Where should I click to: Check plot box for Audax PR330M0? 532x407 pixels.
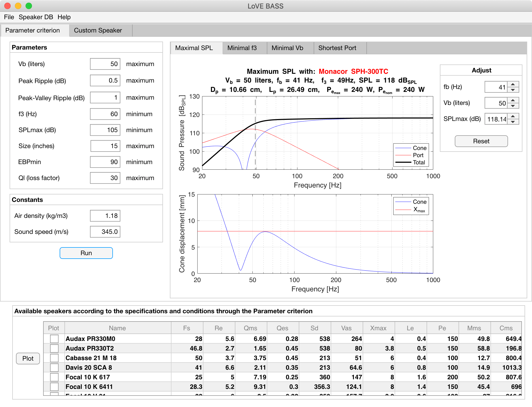(x=54, y=339)
